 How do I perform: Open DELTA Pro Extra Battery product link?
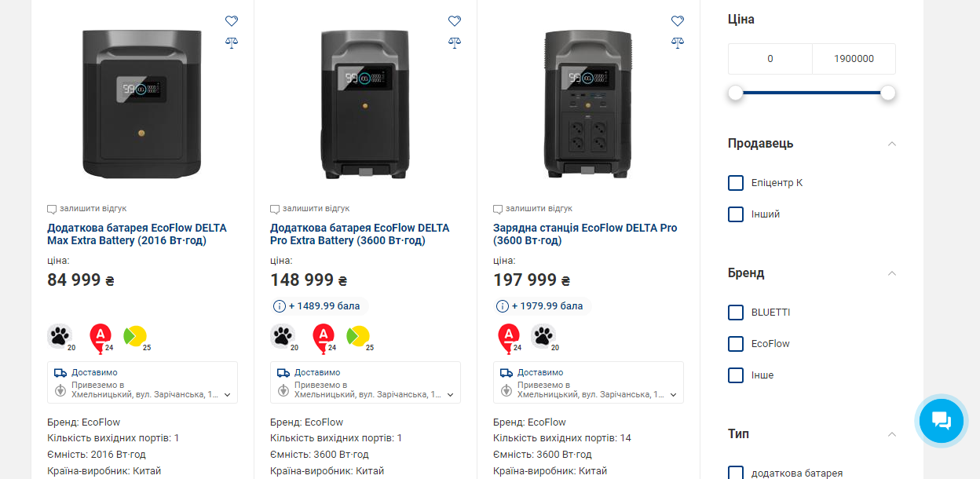point(360,234)
